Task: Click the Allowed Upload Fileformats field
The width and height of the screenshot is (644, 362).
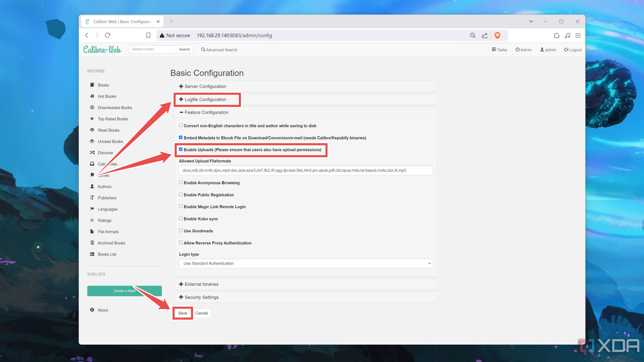Action: point(306,170)
